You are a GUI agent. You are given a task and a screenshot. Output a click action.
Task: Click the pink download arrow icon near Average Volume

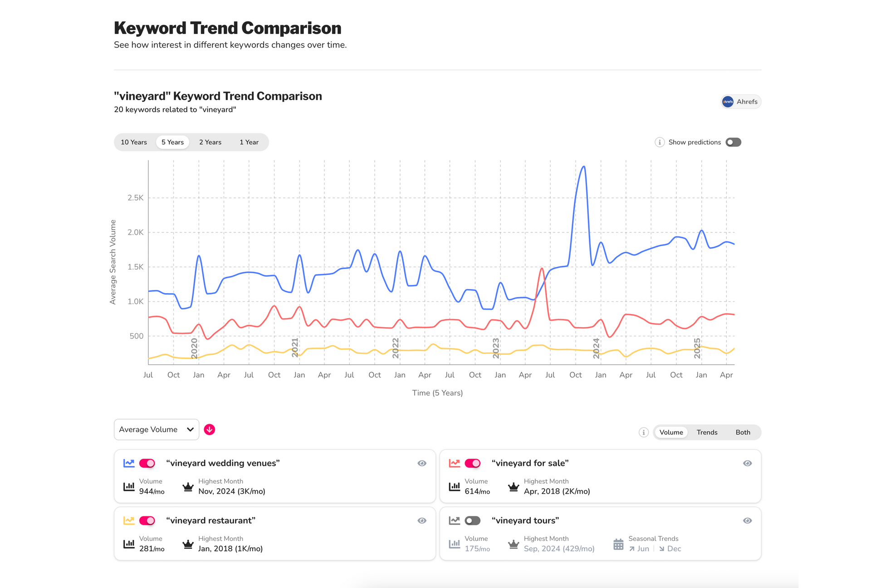(x=210, y=429)
